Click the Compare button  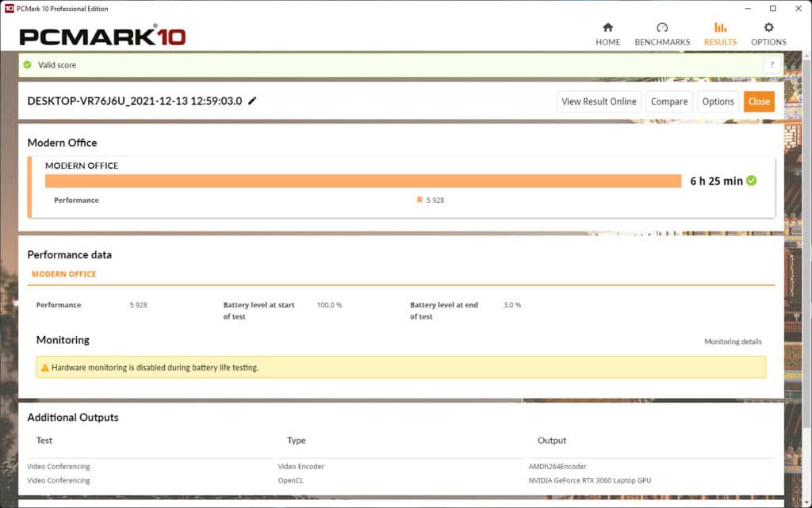[x=669, y=101]
